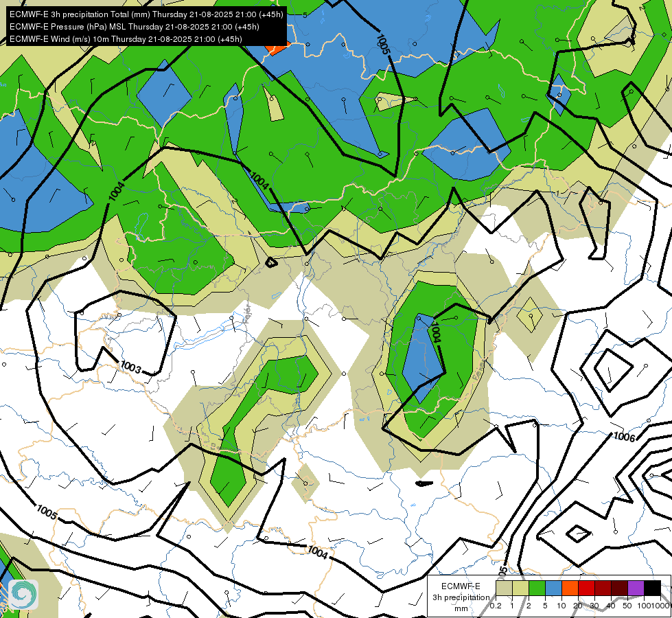Click the '3h precipitation' legend label
The height and width of the screenshot is (618, 672).
tap(461, 597)
